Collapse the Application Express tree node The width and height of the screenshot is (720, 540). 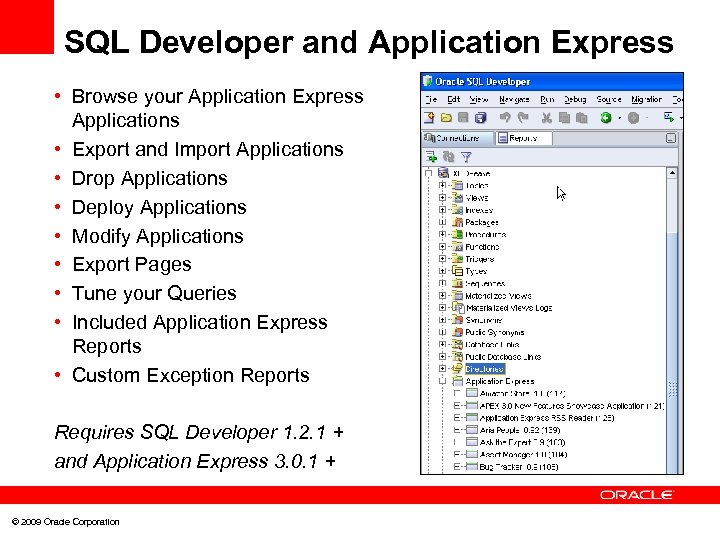442,381
